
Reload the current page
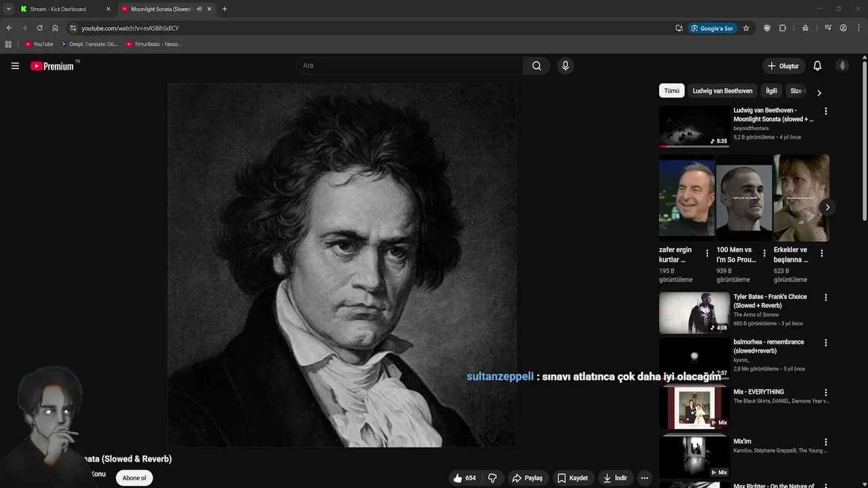tap(39, 28)
